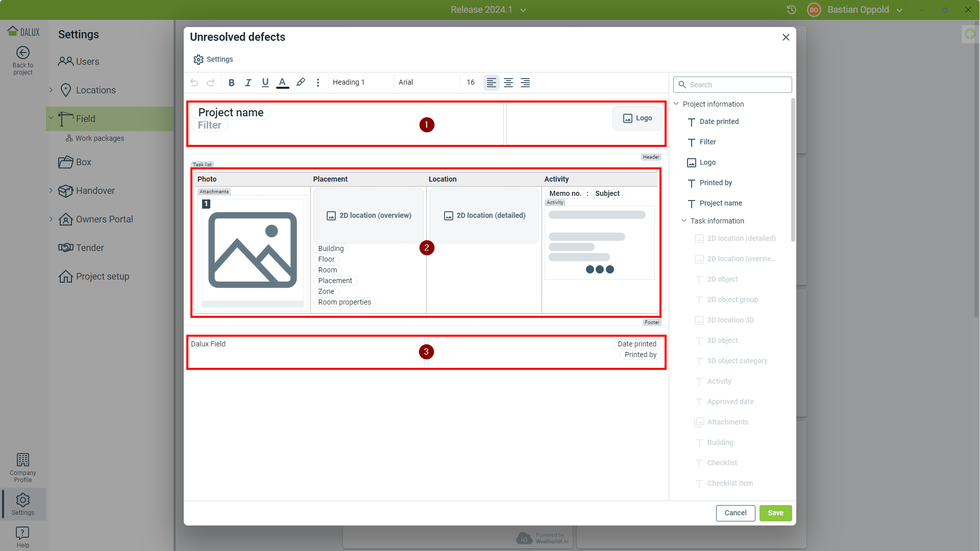Click the field Search input box
The height and width of the screenshot is (551, 980).
(x=738, y=85)
